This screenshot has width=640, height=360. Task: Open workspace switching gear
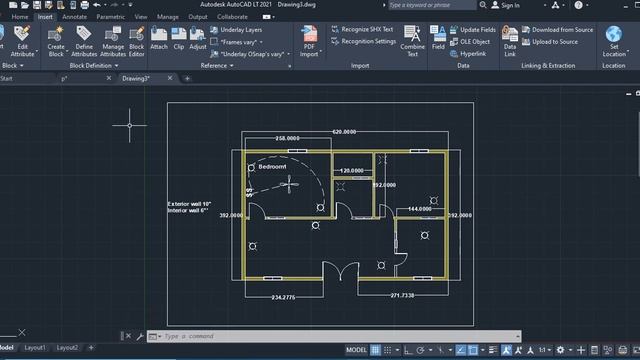(560, 350)
